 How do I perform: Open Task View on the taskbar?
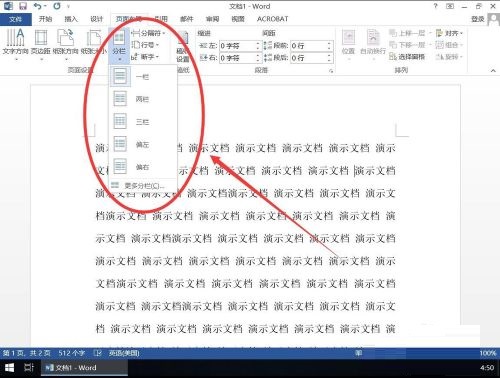pos(29,368)
